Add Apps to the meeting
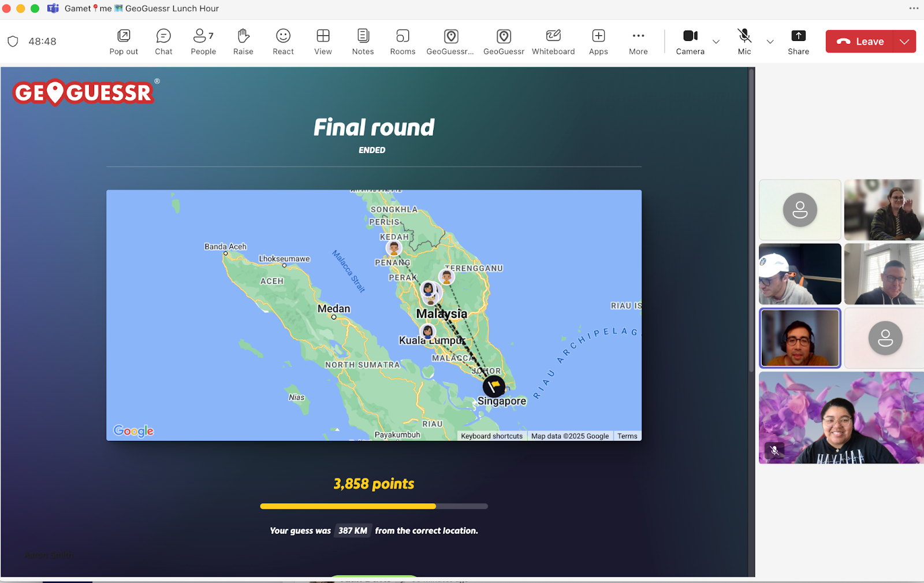 click(598, 42)
